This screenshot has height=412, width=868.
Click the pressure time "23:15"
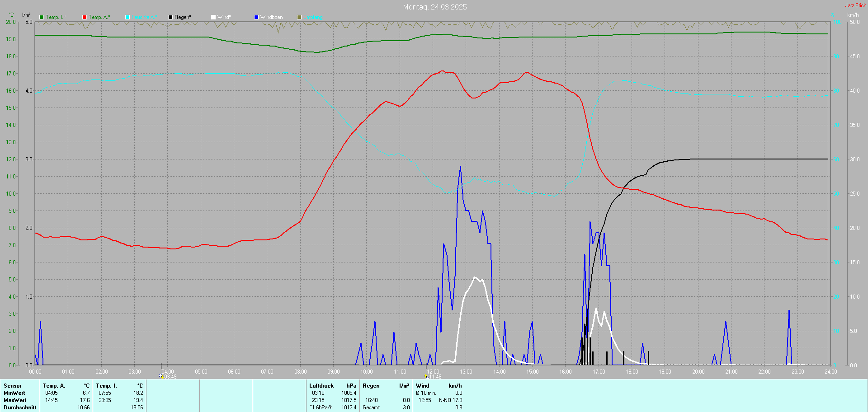pos(318,400)
